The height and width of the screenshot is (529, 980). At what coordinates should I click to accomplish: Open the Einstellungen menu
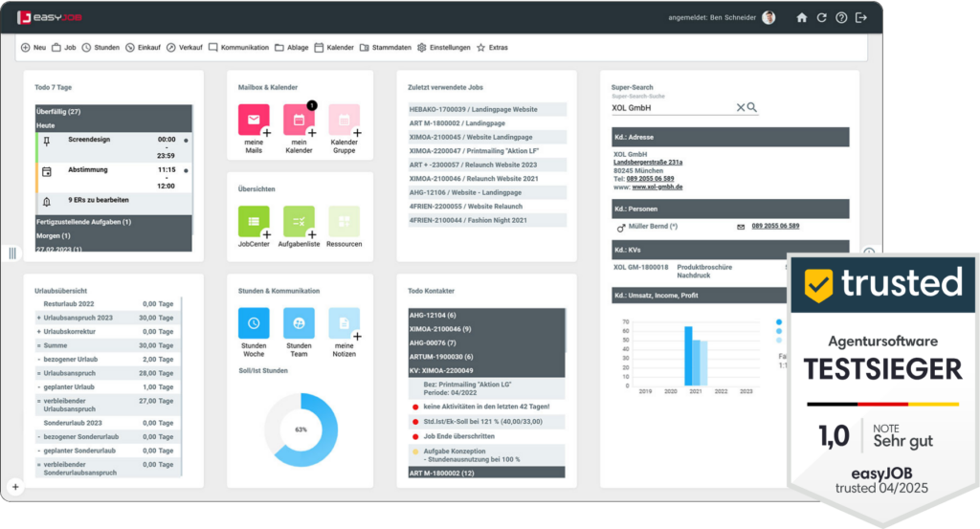443,47
